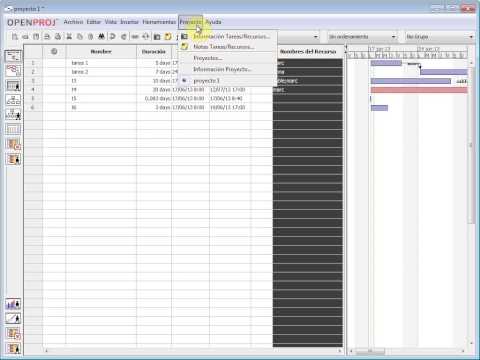Select the short row 6 Gantt bar
The height and width of the screenshot is (360, 480).
point(379,108)
